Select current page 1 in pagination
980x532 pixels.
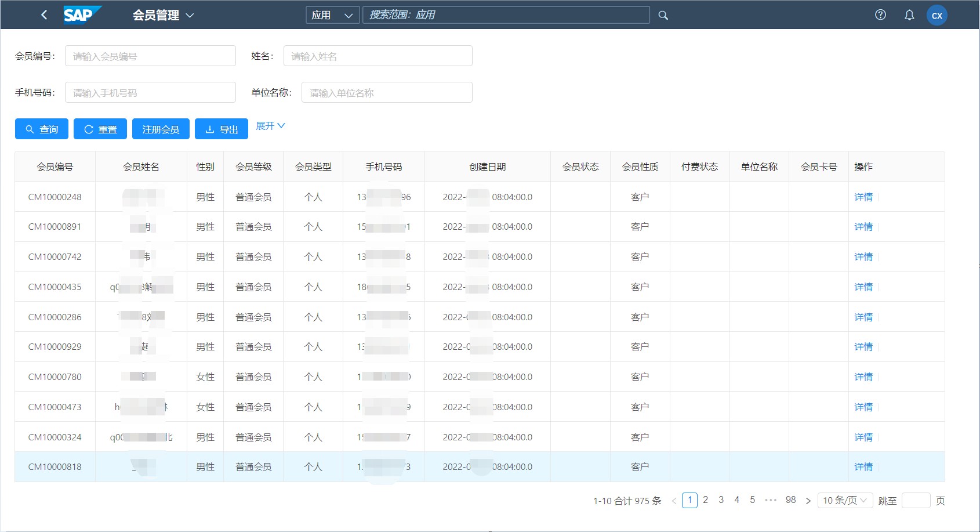[x=690, y=500]
